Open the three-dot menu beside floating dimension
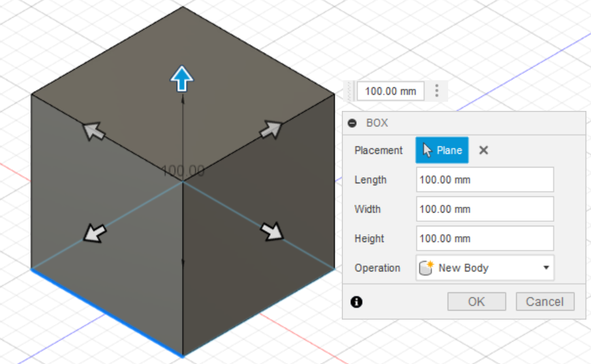 coord(436,91)
